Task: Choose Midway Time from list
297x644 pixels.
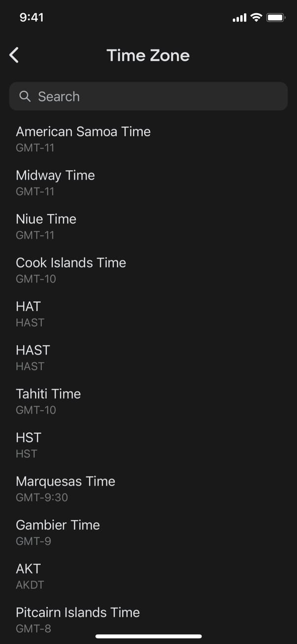Action: 55,181
